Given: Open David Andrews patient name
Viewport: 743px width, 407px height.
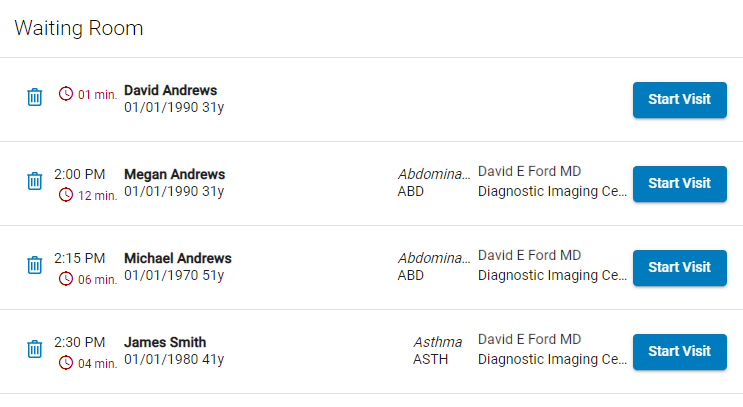Looking at the screenshot, I should (x=171, y=90).
